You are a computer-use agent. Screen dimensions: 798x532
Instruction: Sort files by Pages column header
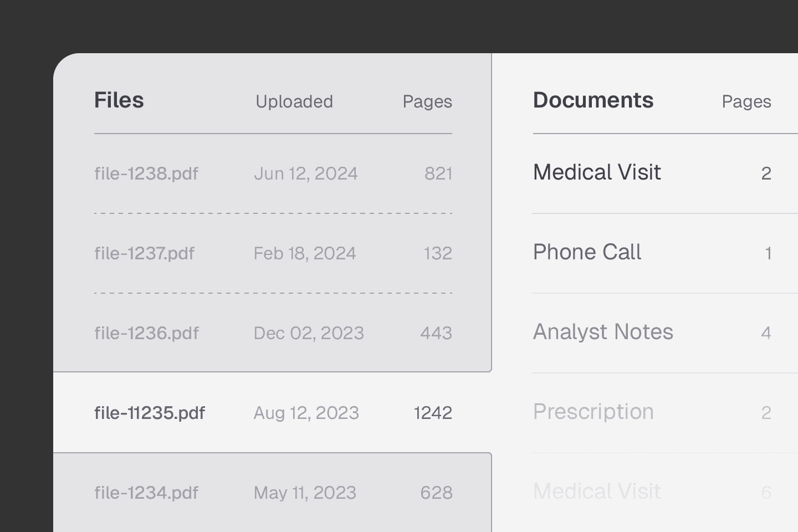tap(427, 102)
